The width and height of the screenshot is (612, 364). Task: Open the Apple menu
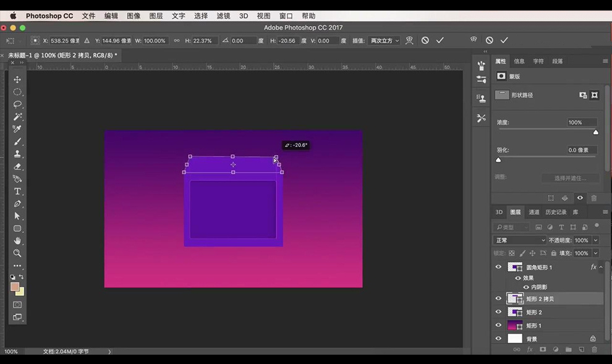point(13,16)
